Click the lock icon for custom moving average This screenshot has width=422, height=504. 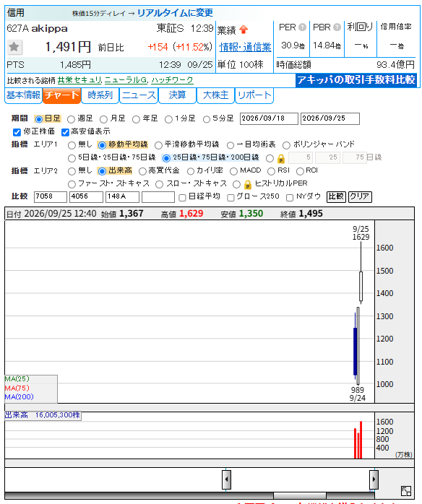(x=281, y=159)
